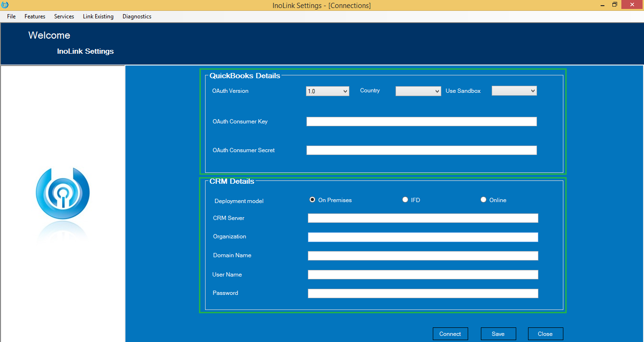Click the Welcome header text
The image size is (644, 342).
[x=49, y=35]
